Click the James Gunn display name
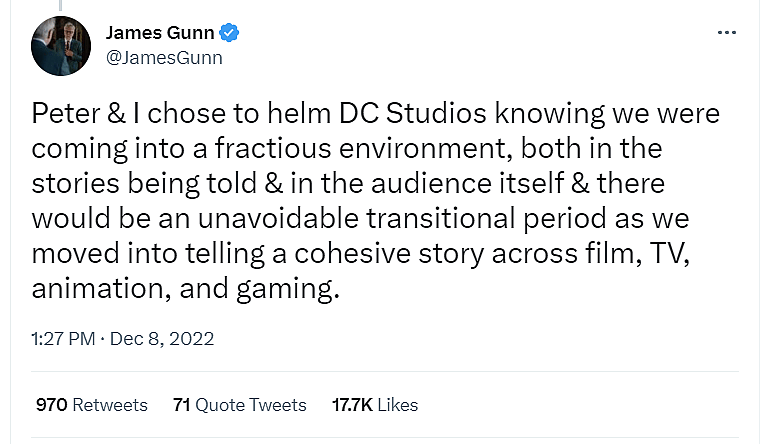The height and width of the screenshot is (444, 760). [x=160, y=33]
